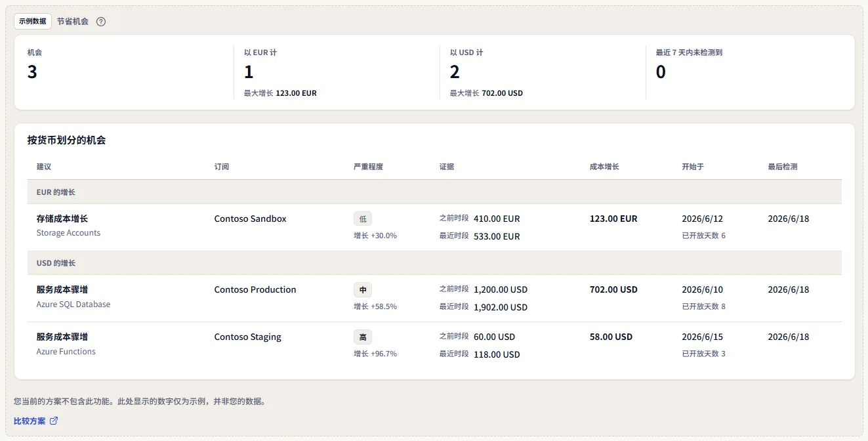Viewport: 868px width, 441px height.
Task: Click the 58.00 USD cost increase
Action: coord(611,337)
